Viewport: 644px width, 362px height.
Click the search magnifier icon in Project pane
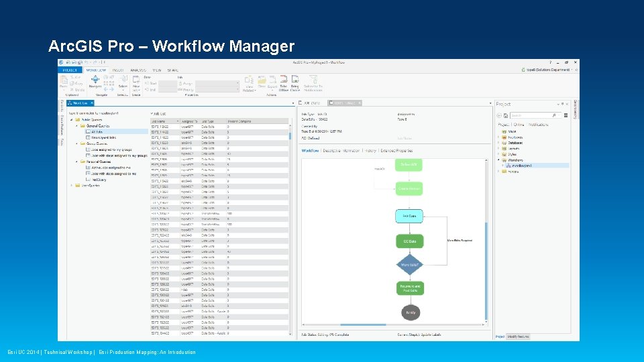pos(555,116)
